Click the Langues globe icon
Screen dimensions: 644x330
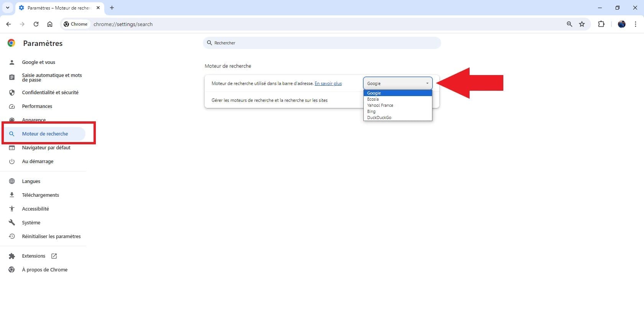click(12, 181)
